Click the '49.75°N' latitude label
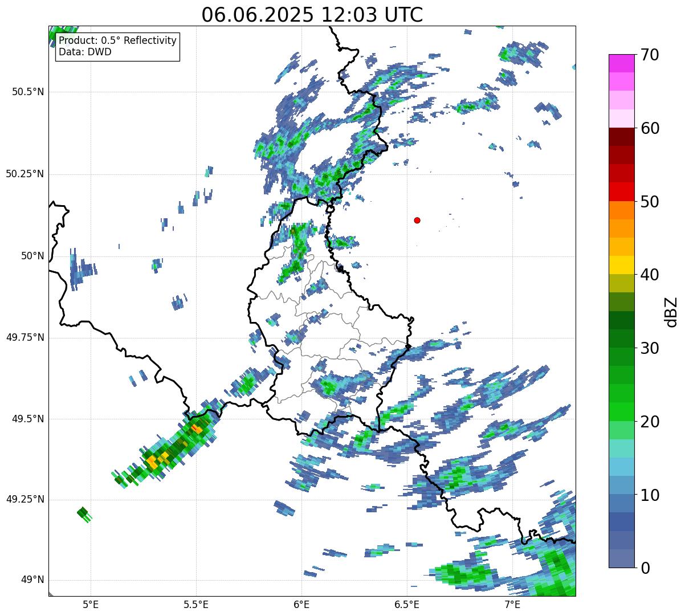The image size is (685, 616). point(25,337)
